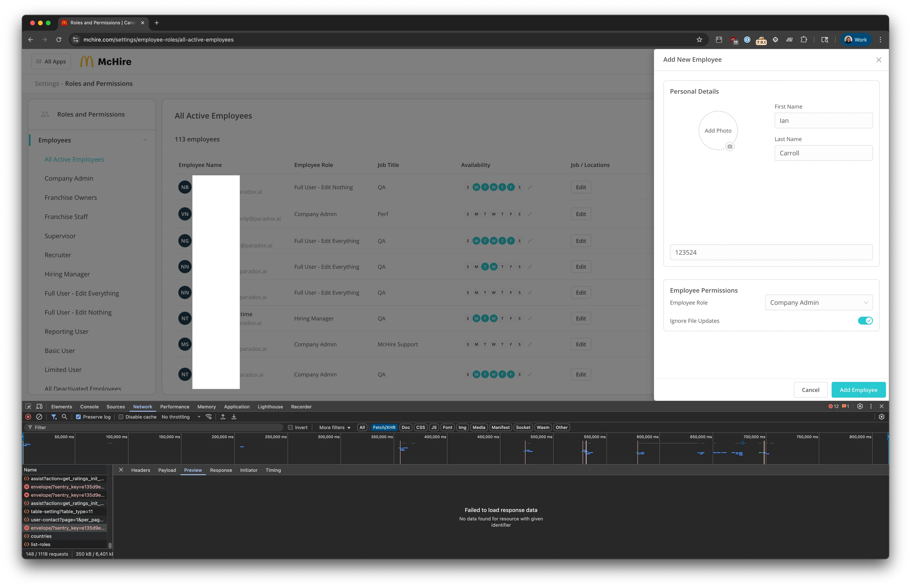Bookmark this page with the star icon
Screen dimensions: 911x588
coord(699,40)
